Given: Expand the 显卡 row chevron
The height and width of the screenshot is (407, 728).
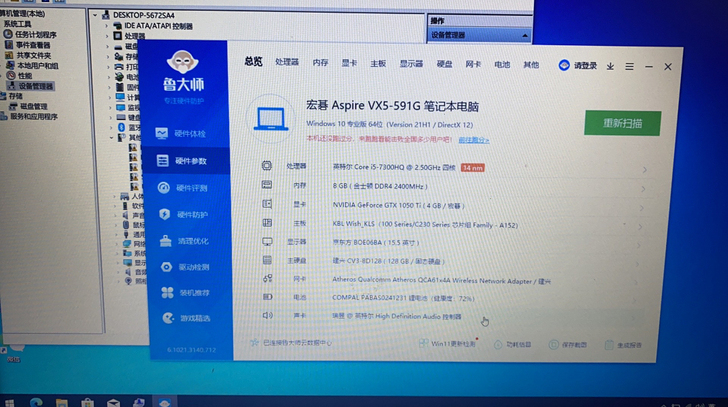Looking at the screenshot, I should [x=642, y=208].
